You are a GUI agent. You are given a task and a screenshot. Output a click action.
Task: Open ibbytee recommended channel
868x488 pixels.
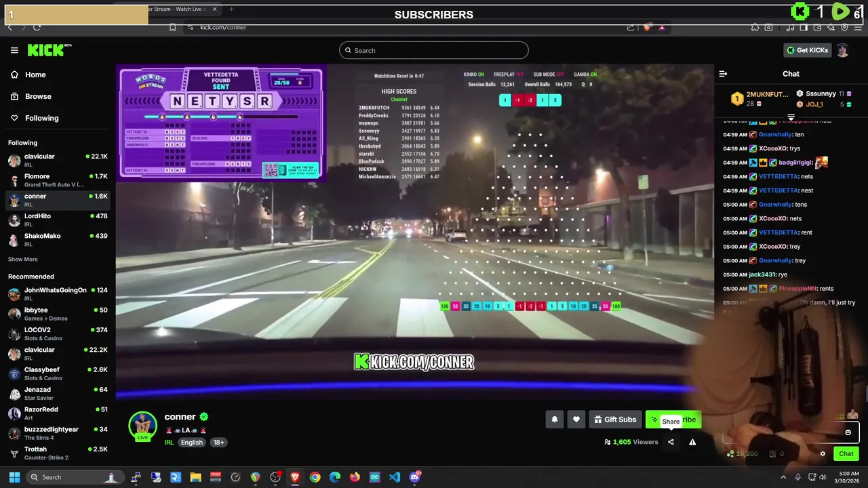tap(58, 314)
